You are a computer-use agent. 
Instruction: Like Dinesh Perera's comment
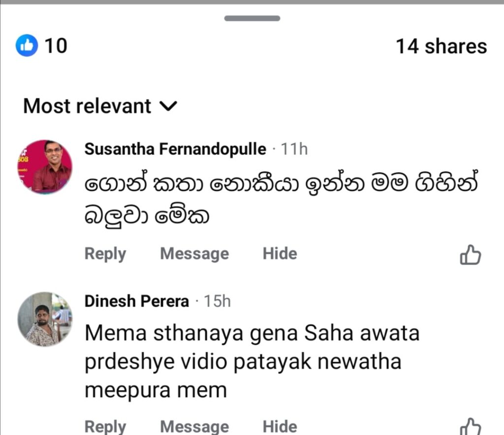click(470, 426)
